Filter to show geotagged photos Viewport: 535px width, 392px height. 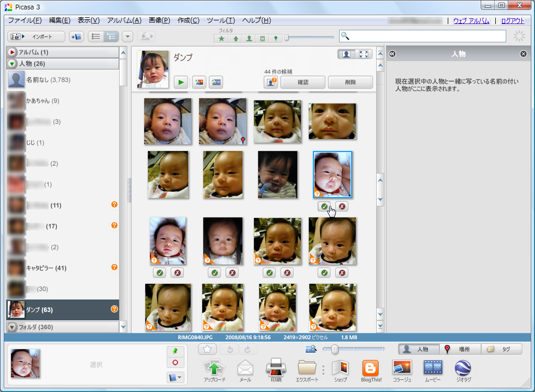coord(276,38)
